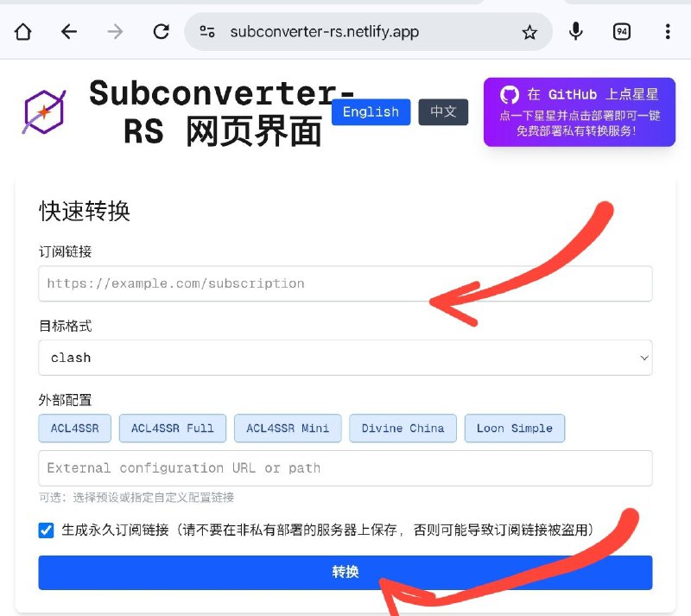Tap the browser home icon
This screenshot has height=616, width=691.
(x=23, y=32)
